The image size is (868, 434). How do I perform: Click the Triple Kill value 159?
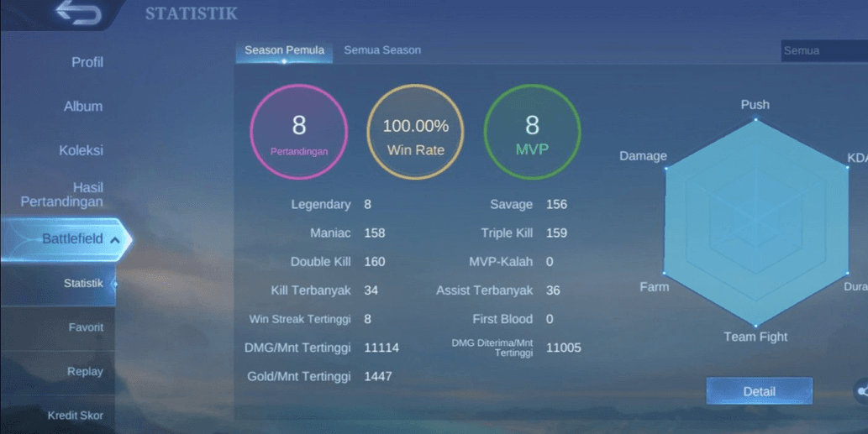coord(556,233)
